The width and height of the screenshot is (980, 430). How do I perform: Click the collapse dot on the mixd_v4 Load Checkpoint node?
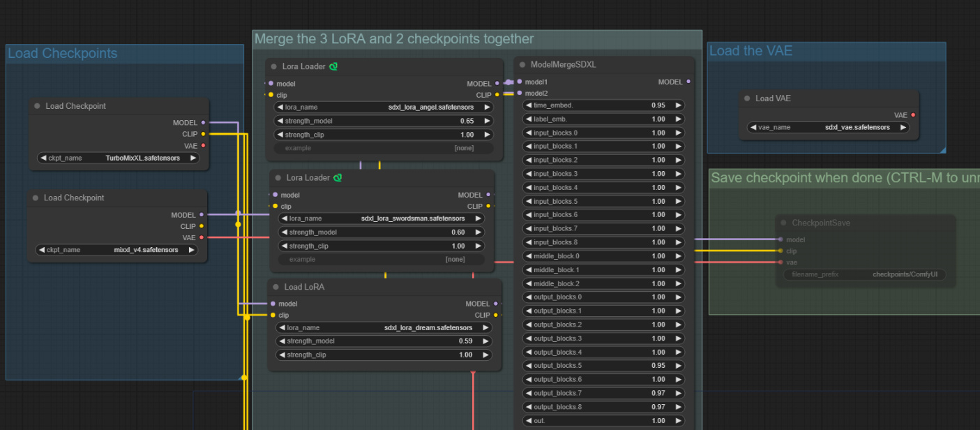pos(36,198)
